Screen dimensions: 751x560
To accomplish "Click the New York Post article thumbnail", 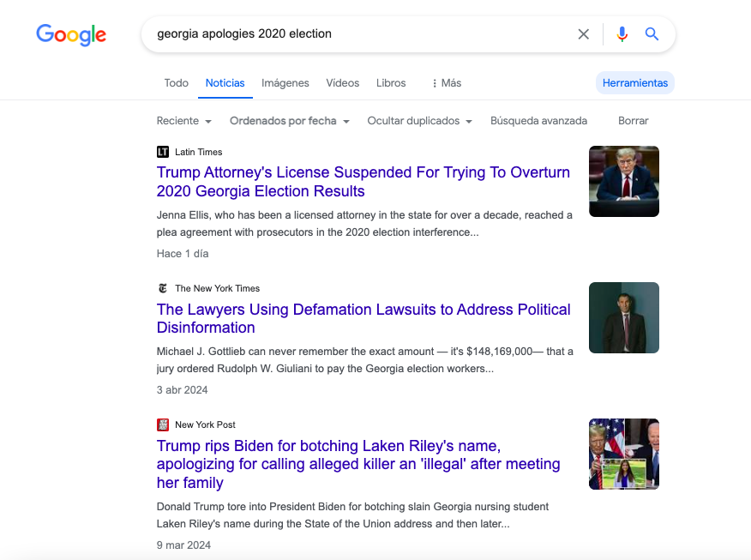I will (623, 455).
